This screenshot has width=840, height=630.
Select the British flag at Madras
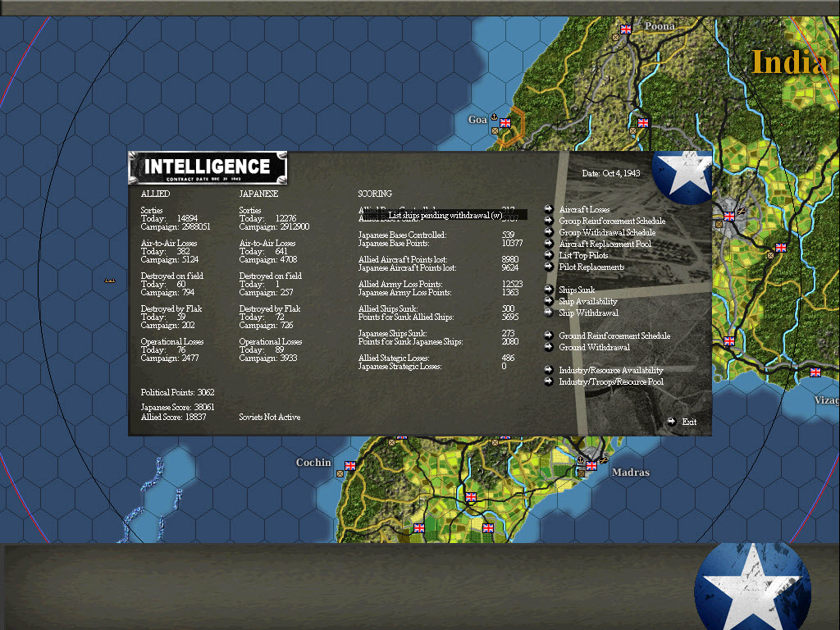coord(591,466)
